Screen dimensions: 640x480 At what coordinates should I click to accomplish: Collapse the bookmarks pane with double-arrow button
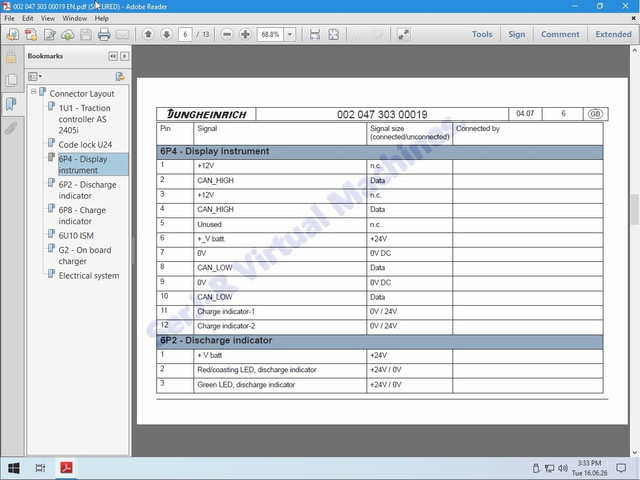[x=113, y=56]
